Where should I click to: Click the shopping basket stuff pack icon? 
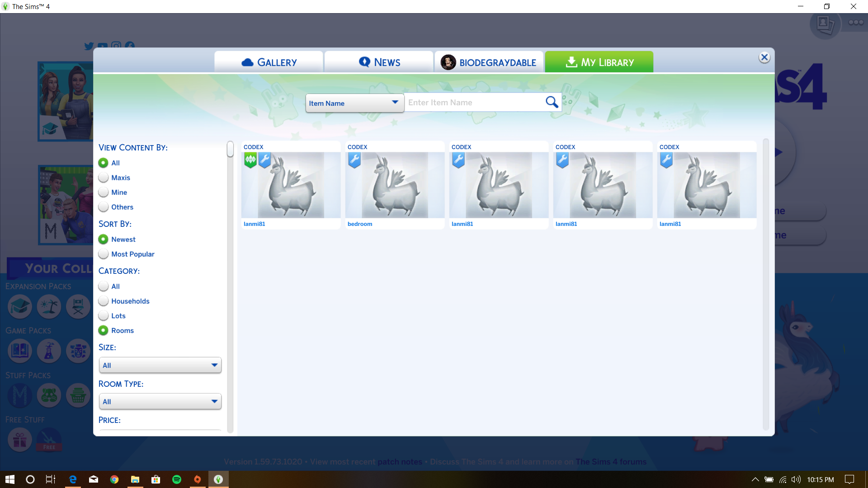(78, 395)
